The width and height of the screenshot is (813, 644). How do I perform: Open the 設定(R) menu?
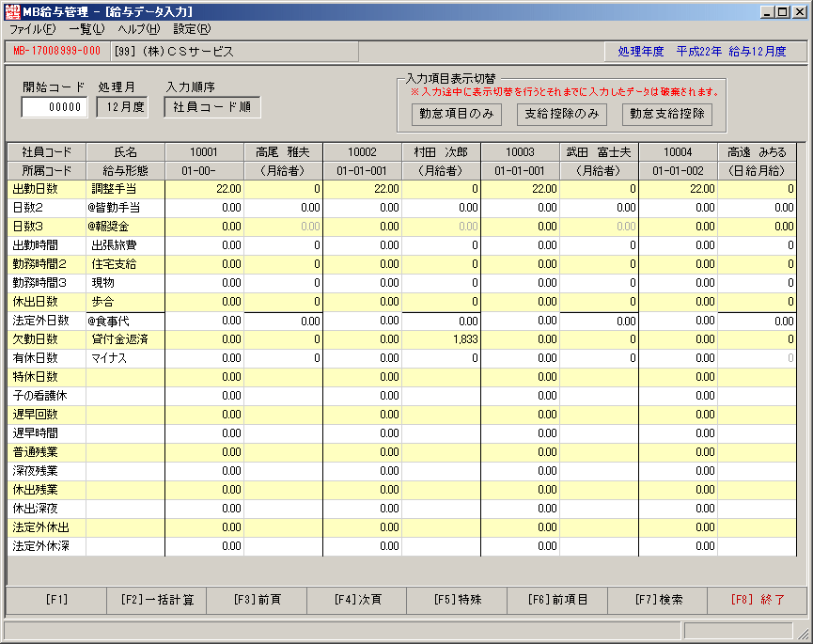click(192, 29)
